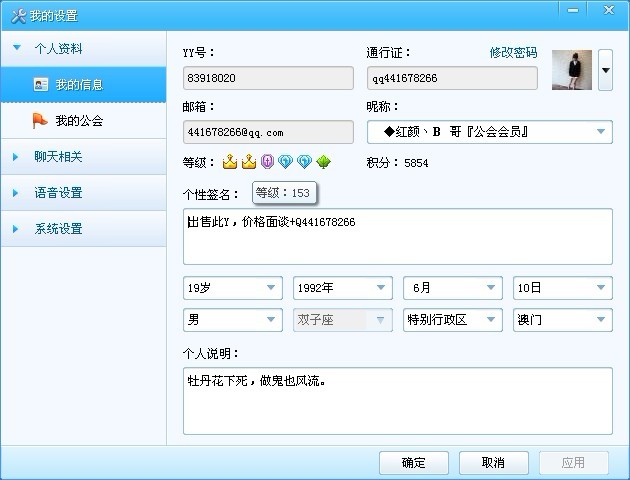Click the purple shield level icon

pyautogui.click(x=267, y=162)
